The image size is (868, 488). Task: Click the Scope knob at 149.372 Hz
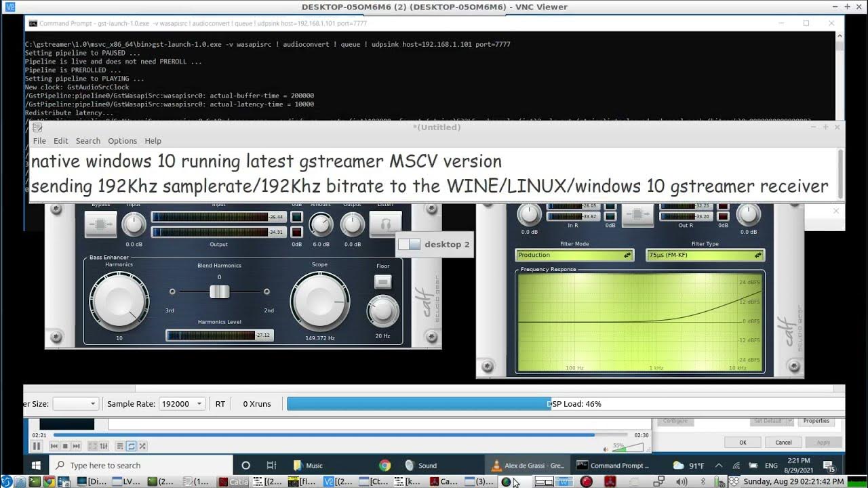point(320,302)
